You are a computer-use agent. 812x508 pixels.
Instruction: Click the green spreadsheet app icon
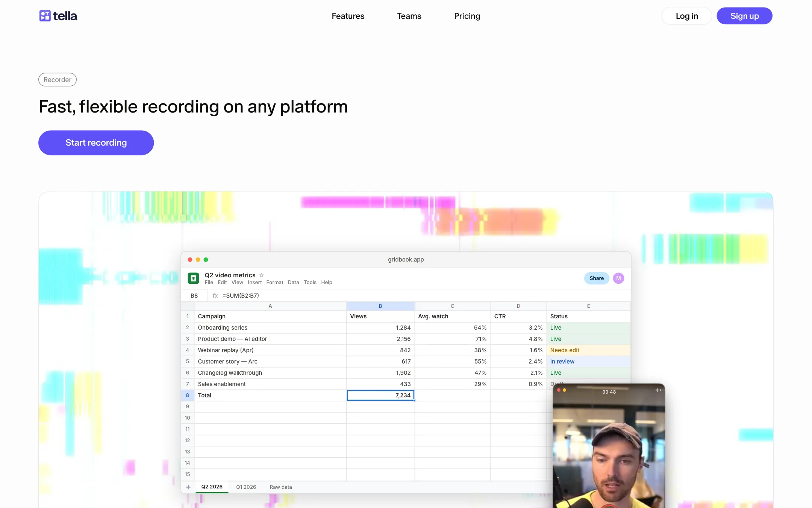coord(193,278)
